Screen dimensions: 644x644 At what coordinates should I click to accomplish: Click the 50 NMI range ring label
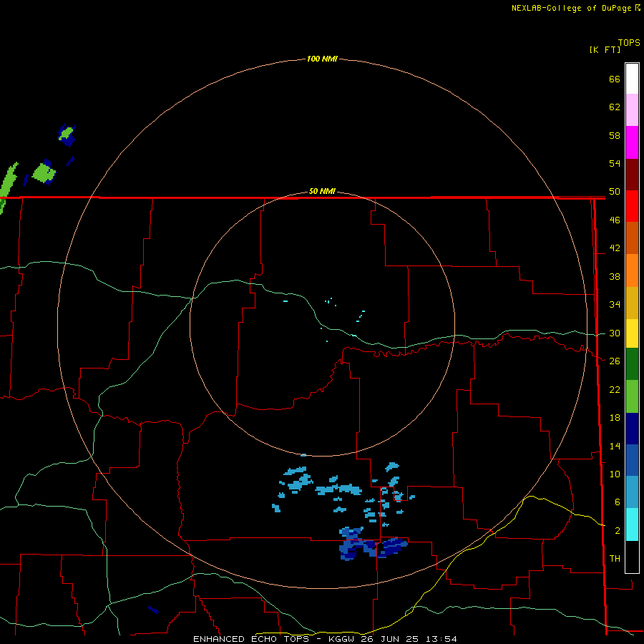[322, 191]
